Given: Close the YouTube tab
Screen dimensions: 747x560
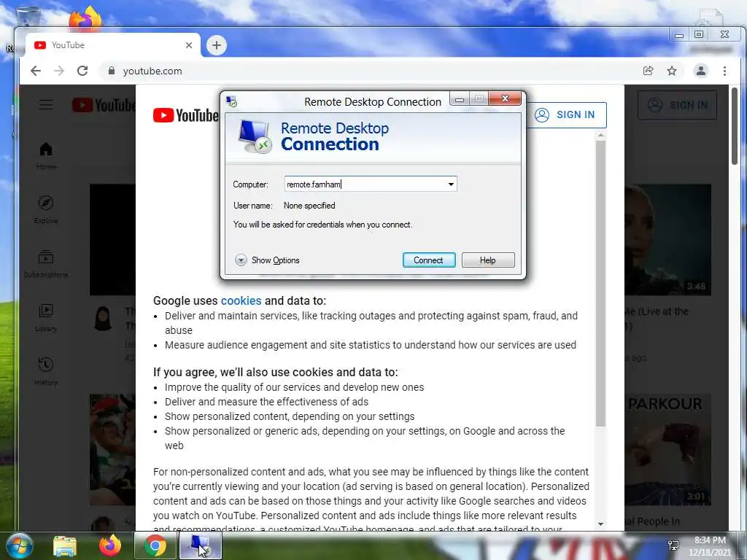Looking at the screenshot, I should tap(189, 45).
